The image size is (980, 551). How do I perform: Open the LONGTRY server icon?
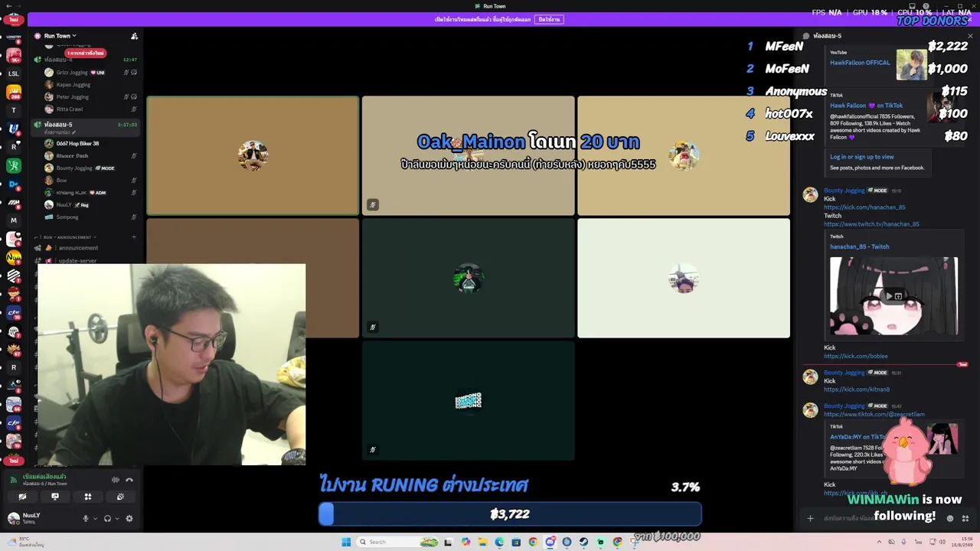click(13, 37)
